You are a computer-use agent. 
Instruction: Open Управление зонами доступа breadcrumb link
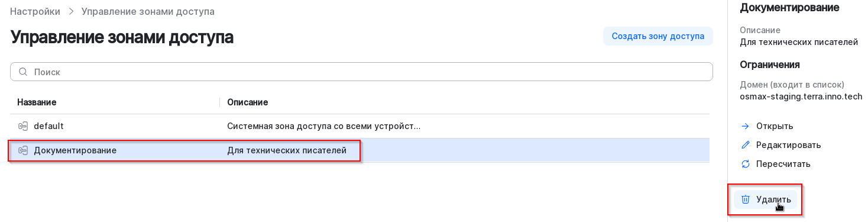[148, 11]
